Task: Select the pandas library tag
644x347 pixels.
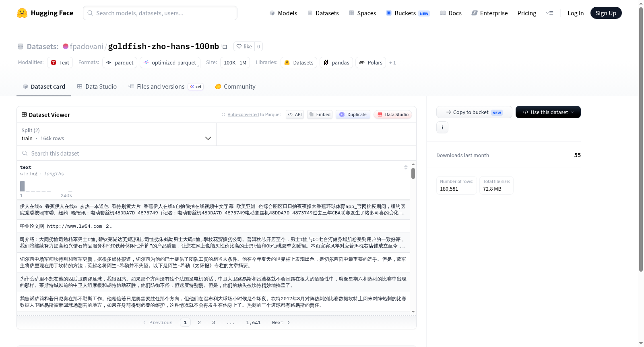Action: [336, 62]
